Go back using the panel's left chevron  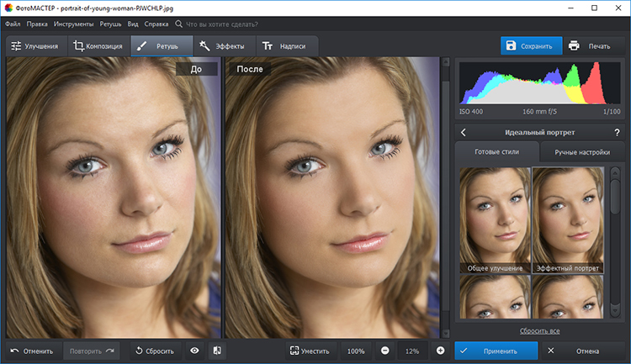[x=464, y=133]
